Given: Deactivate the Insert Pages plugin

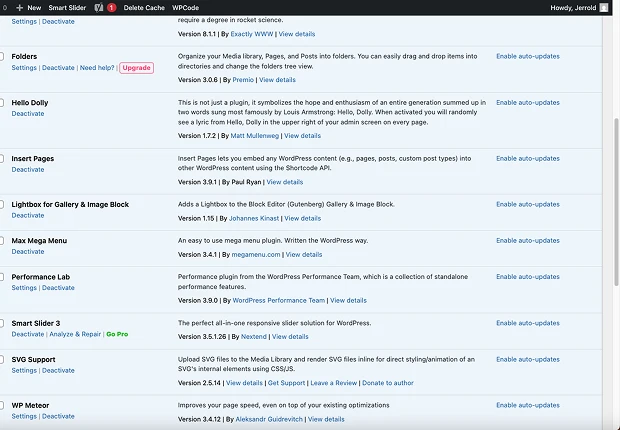Looking at the screenshot, I should (28, 169).
